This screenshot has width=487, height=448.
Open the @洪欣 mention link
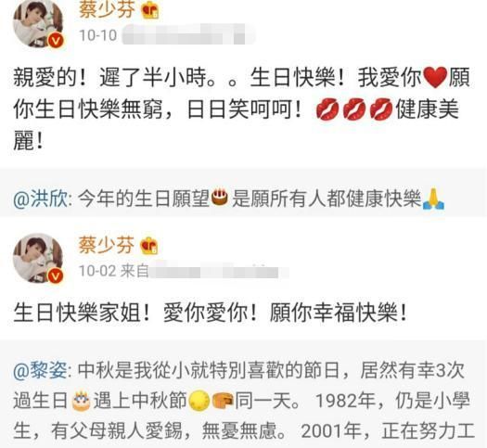[41, 198]
